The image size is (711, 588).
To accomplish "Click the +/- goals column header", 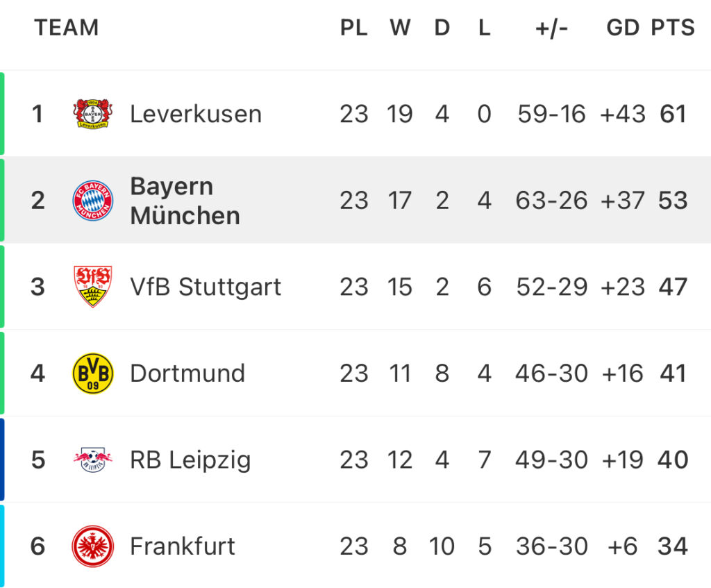I will (x=551, y=28).
